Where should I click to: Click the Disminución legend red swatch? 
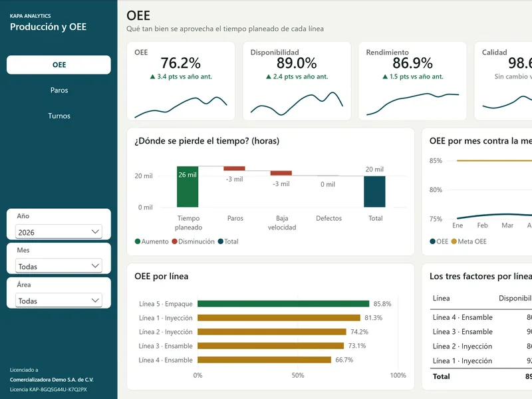pyautogui.click(x=174, y=241)
